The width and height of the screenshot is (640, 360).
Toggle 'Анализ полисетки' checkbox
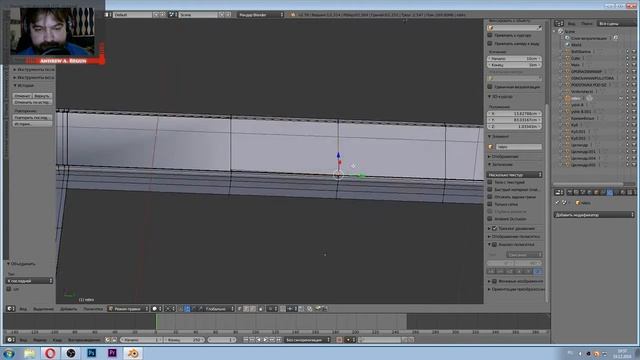[494, 244]
